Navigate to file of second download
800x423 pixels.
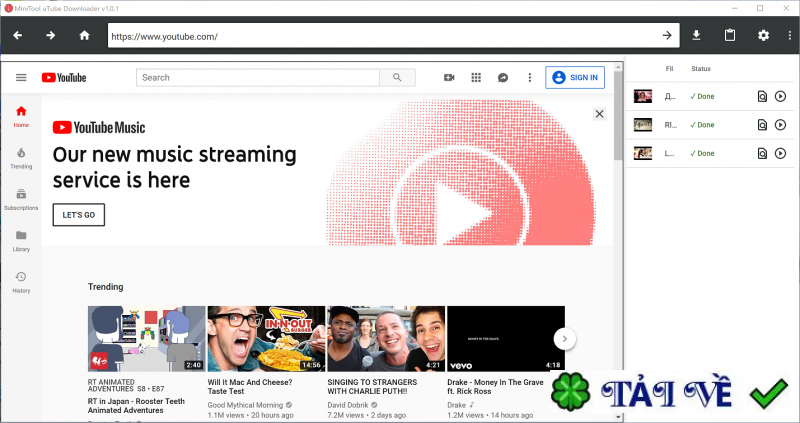click(x=762, y=125)
